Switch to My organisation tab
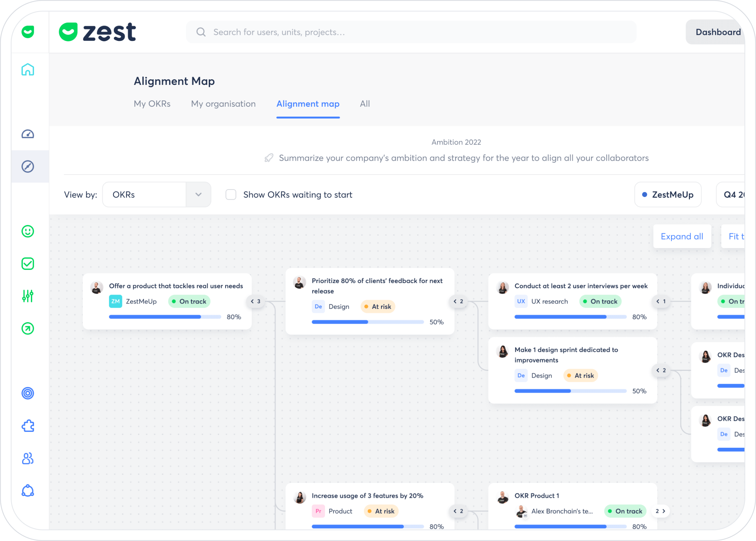This screenshot has height=541, width=756. 223,104
